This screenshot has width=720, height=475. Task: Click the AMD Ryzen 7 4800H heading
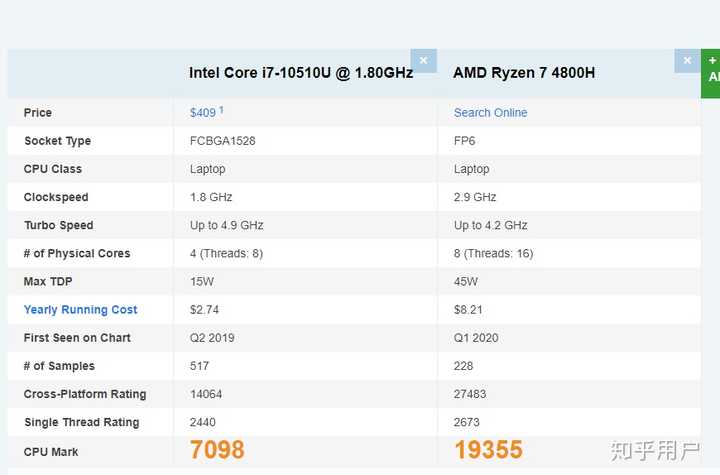pyautogui.click(x=524, y=73)
